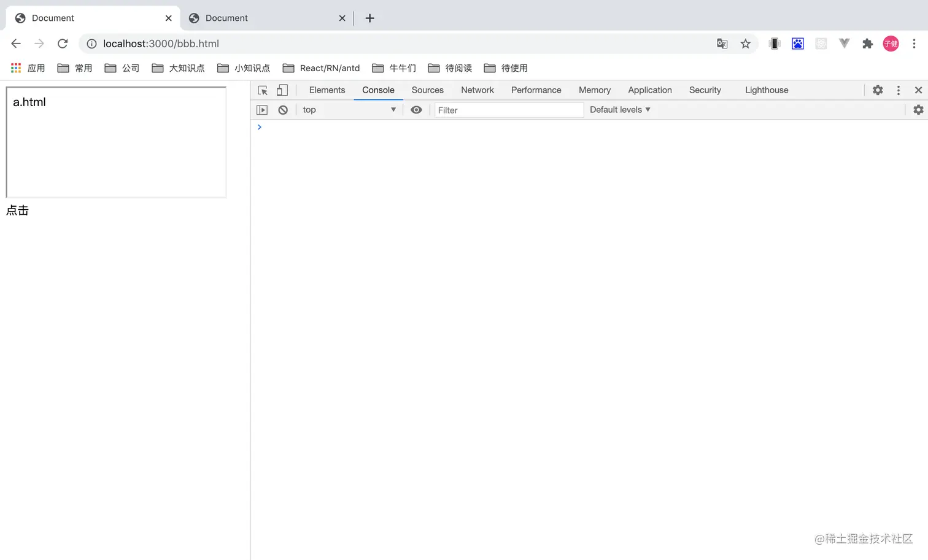Toggle the device toolbar in DevTools
This screenshot has height=560, width=928.
click(x=282, y=90)
